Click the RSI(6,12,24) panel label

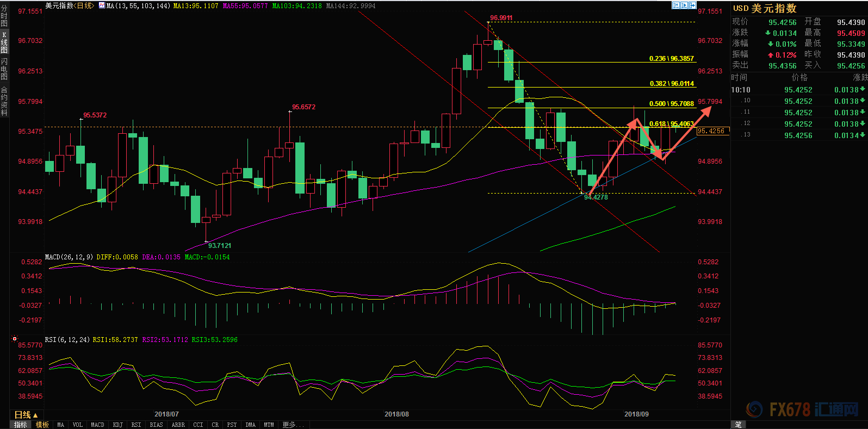tap(67, 340)
